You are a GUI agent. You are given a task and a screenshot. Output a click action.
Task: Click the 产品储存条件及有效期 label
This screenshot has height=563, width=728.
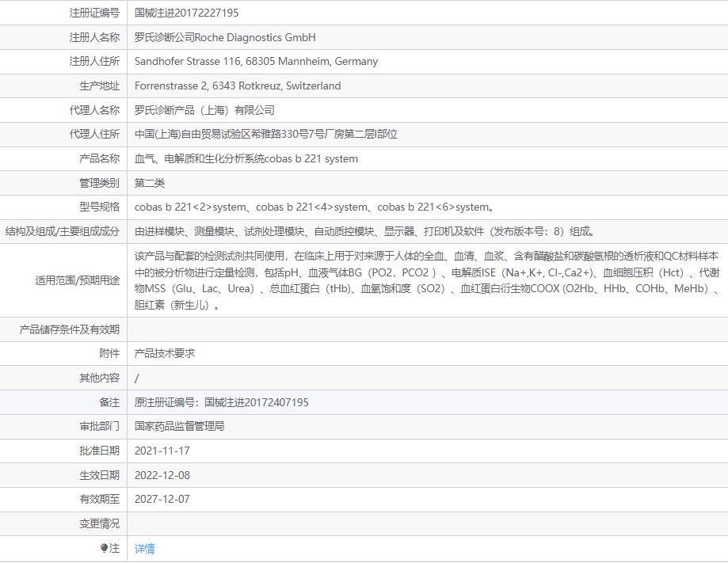coord(69,329)
